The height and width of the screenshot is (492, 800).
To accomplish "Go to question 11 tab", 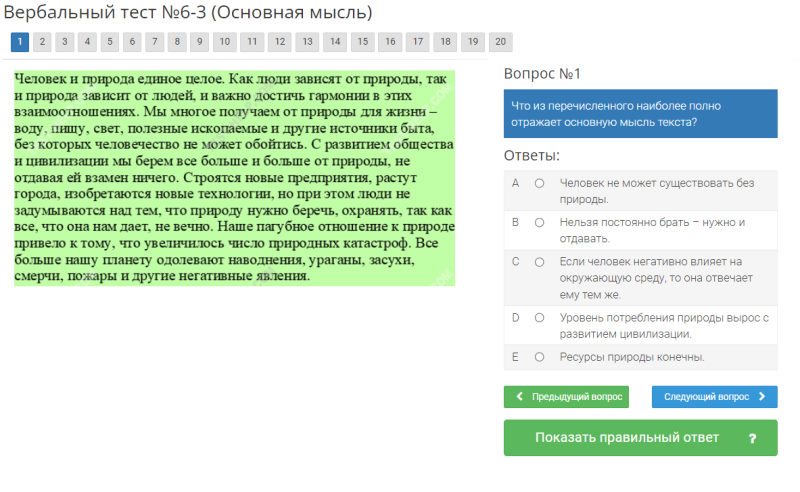I will [252, 42].
